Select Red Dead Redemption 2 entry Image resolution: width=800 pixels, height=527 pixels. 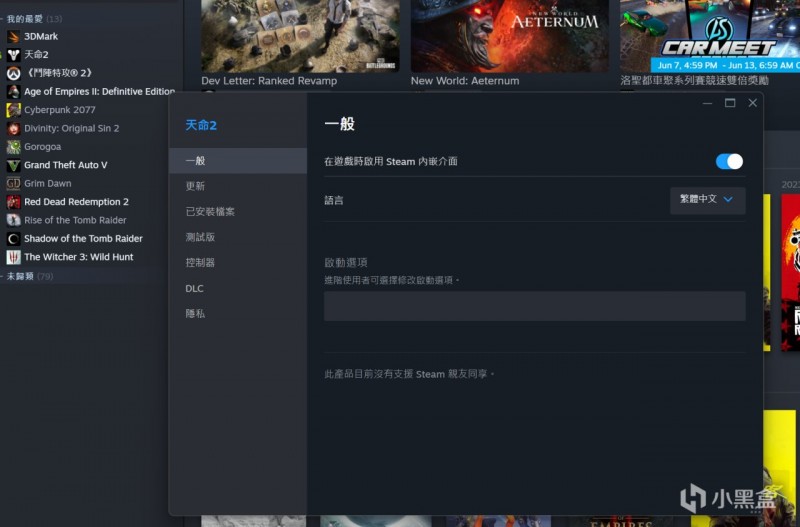[x=77, y=202]
